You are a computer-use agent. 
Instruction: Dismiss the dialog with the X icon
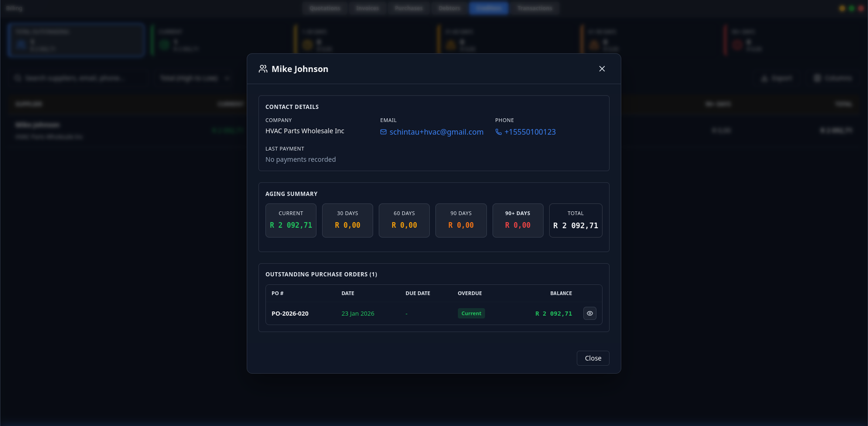(602, 69)
